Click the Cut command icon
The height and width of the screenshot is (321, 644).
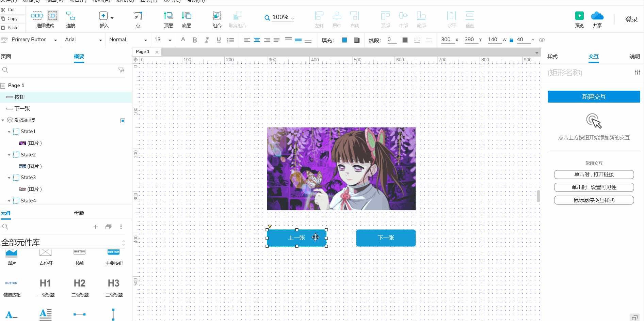(x=3, y=10)
